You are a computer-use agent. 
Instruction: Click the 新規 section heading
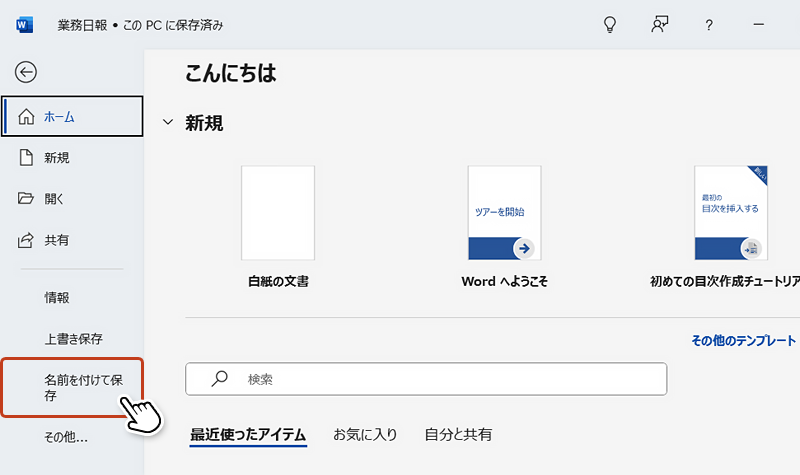click(x=204, y=123)
